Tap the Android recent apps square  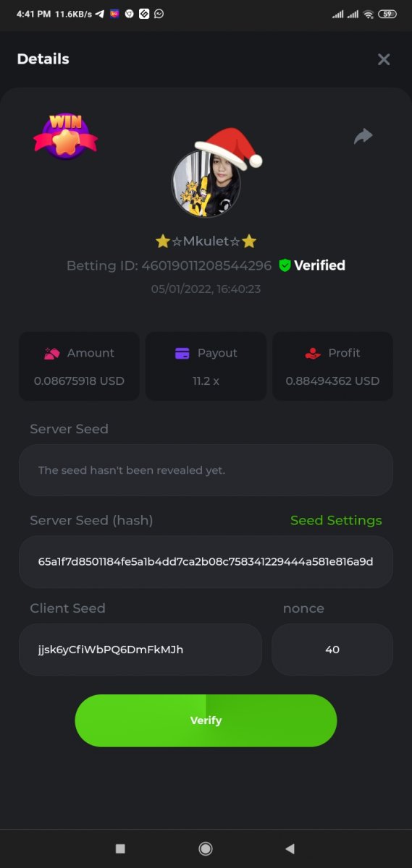(120, 848)
